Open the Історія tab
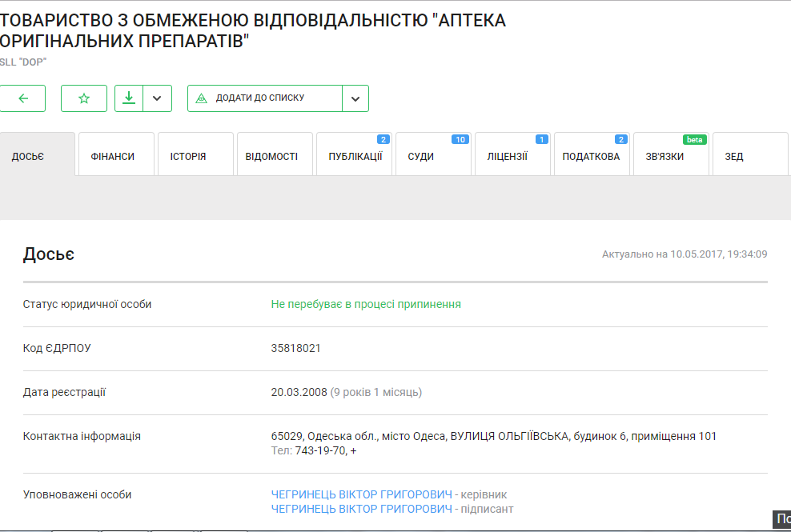 [x=188, y=156]
